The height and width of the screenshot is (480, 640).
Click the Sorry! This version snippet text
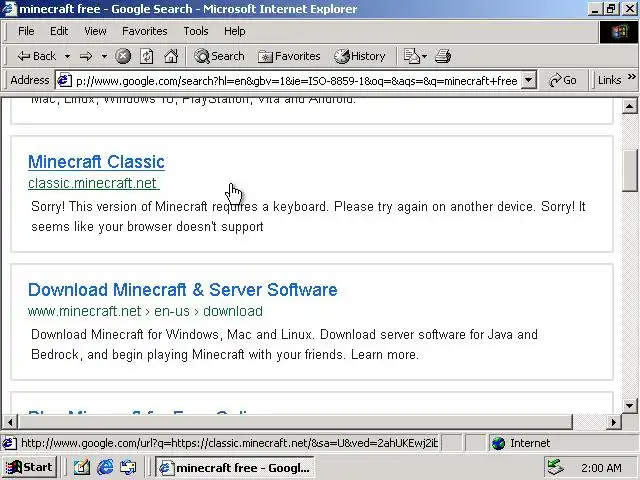308,216
